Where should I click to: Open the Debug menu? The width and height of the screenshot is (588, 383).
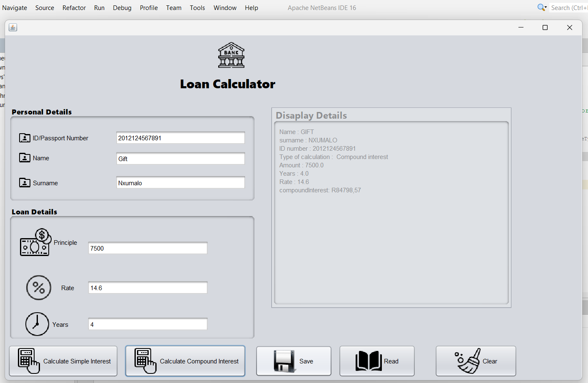click(122, 7)
